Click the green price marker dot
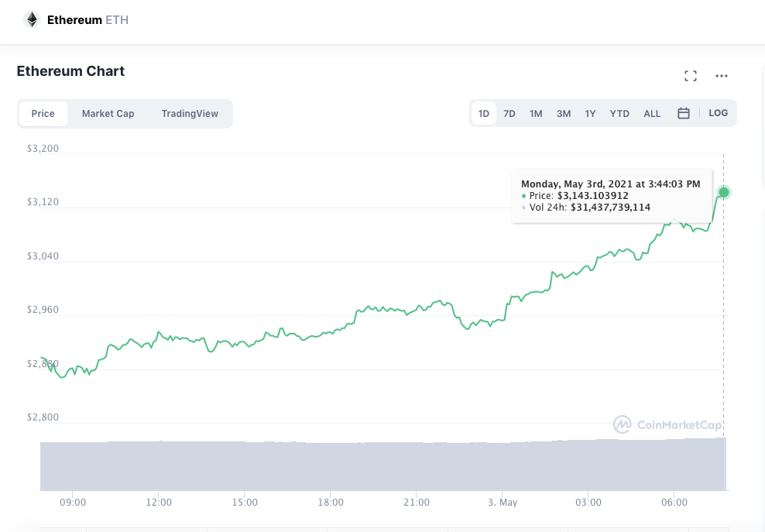Image resolution: width=765 pixels, height=532 pixels. 723,192
